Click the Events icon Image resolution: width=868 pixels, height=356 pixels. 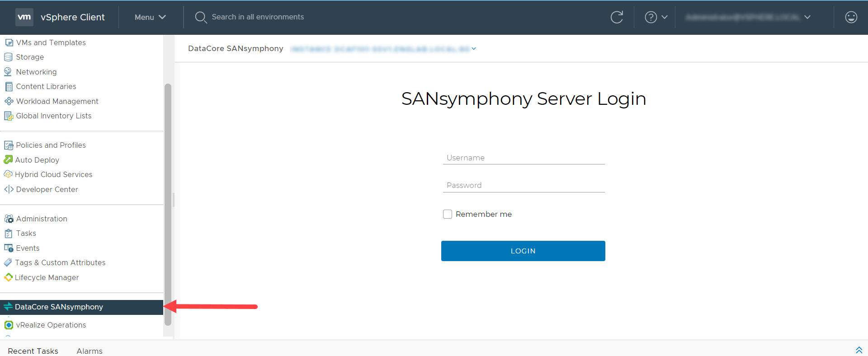(9, 248)
